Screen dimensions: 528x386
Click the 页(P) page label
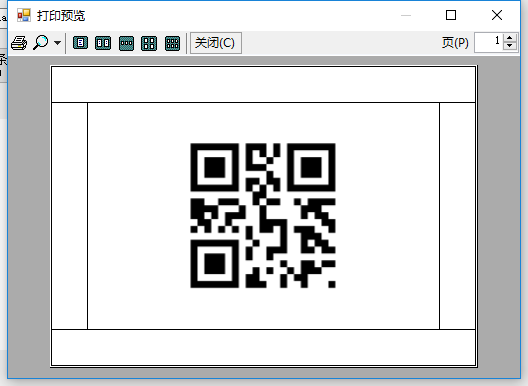pos(455,43)
